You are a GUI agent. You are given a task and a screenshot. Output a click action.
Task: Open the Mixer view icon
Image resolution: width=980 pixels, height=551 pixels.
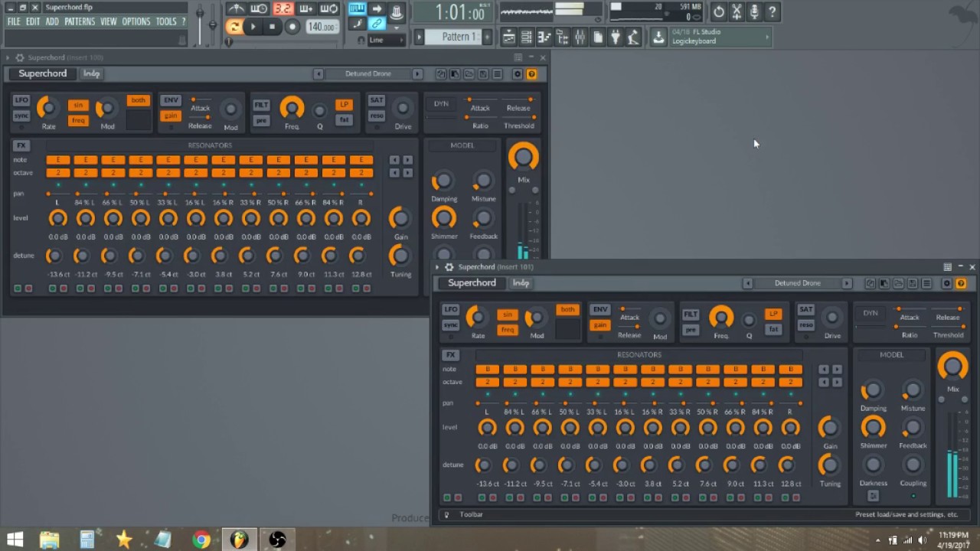point(580,37)
